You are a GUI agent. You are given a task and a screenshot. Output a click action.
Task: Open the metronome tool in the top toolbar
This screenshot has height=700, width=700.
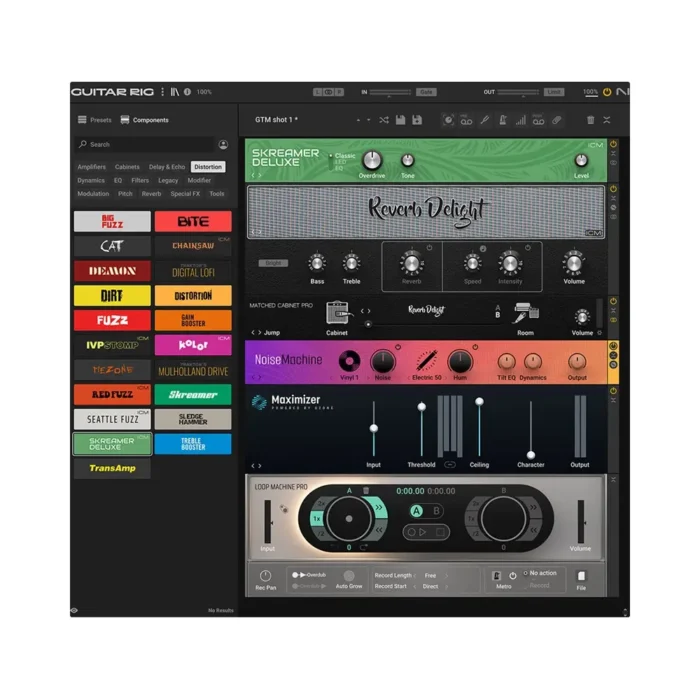[x=503, y=120]
